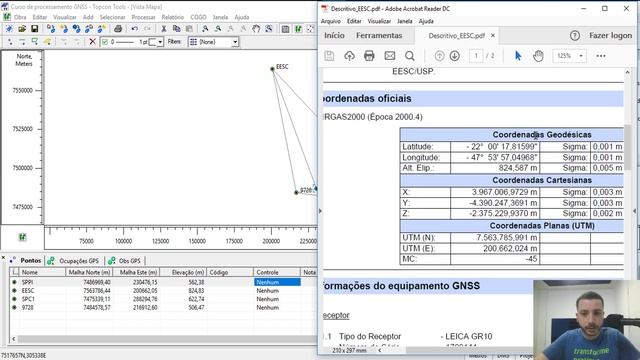The width and height of the screenshot is (640, 360).
Task: Sort by the Malha Norte (m) column header
Action: (89, 272)
